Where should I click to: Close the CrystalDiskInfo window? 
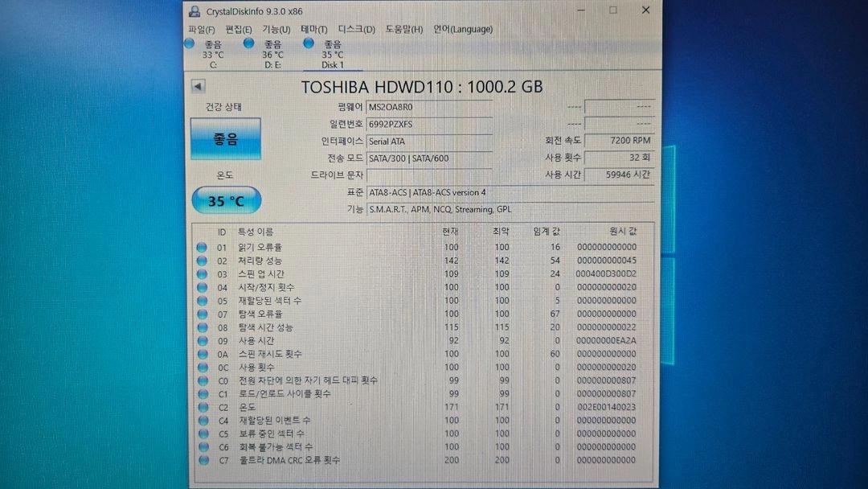[x=645, y=10]
